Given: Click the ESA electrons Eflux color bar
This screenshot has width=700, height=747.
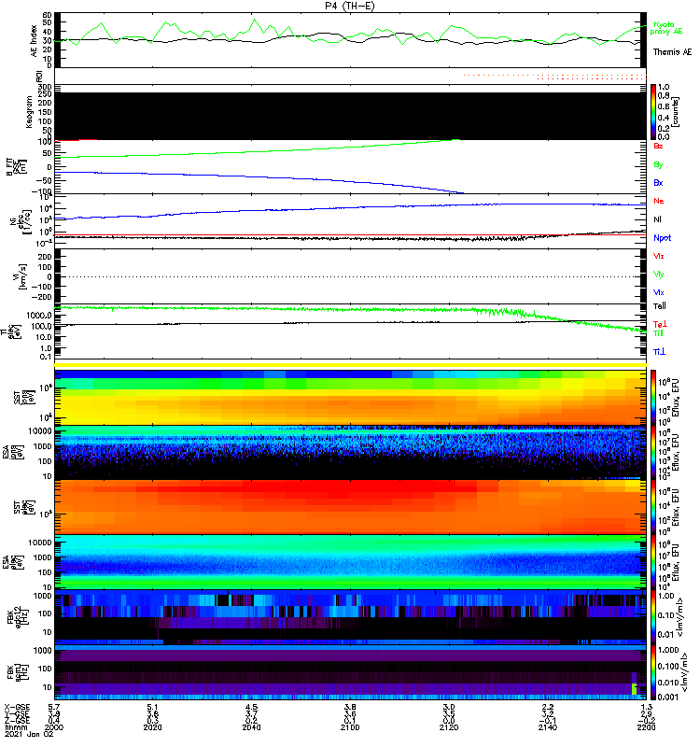Looking at the screenshot, I should (653, 562).
